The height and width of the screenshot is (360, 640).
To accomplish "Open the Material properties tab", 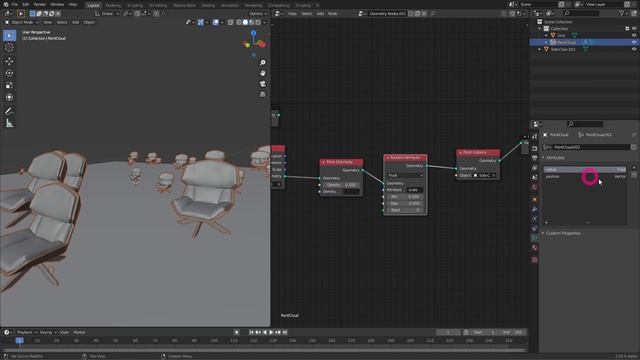I will 535,248.
